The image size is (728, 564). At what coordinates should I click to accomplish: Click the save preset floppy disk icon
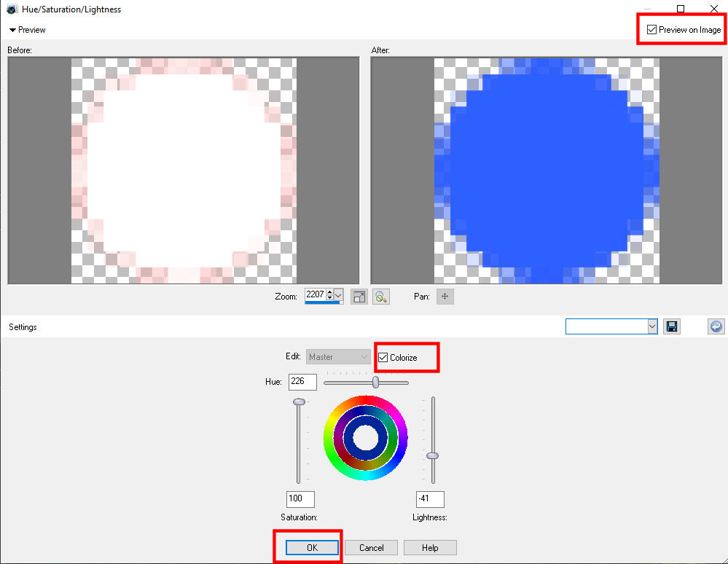pos(671,326)
